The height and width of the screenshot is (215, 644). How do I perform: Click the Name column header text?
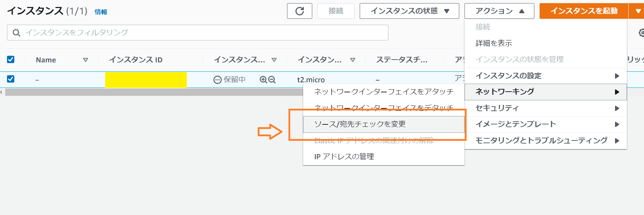[46, 60]
